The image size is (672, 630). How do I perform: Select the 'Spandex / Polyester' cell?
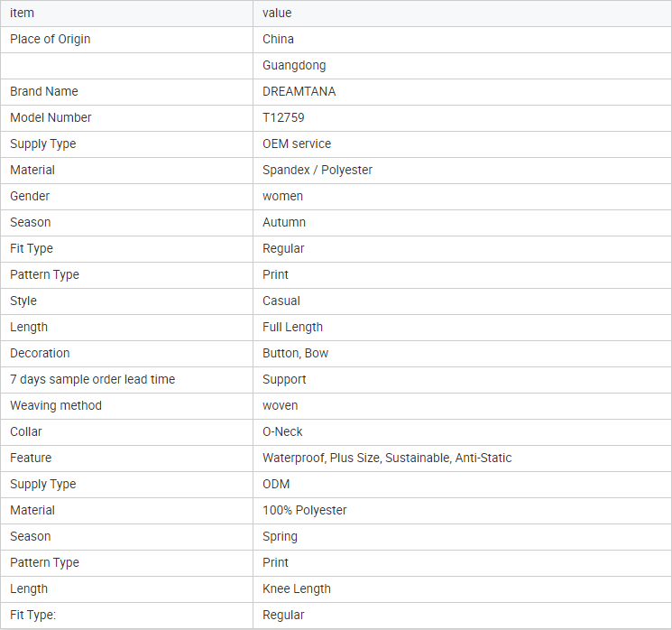tap(318, 170)
